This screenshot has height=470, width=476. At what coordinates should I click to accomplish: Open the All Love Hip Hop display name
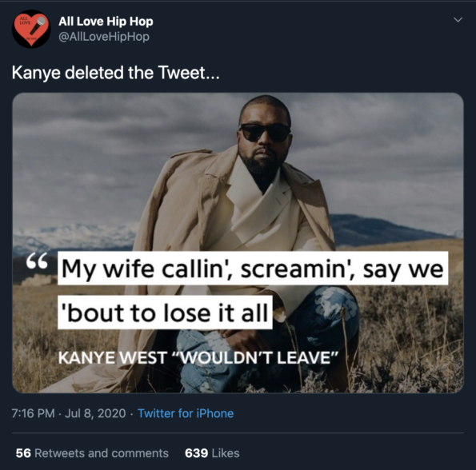(106, 22)
